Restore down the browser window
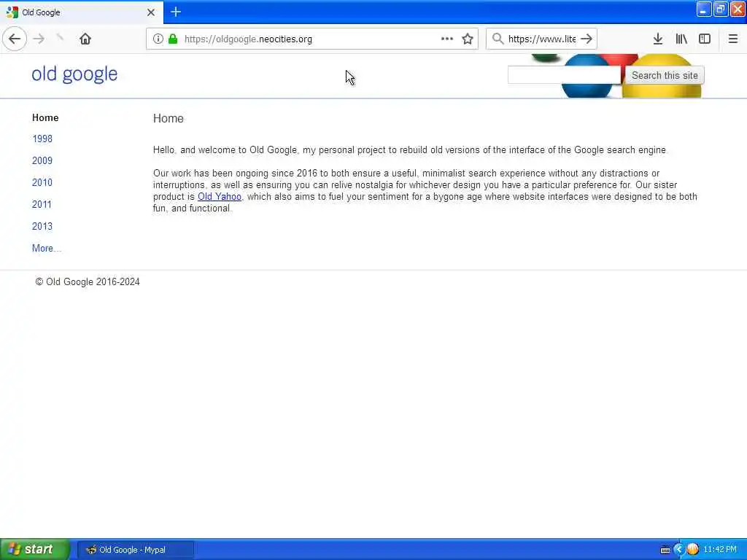This screenshot has width=747, height=560. point(721,9)
